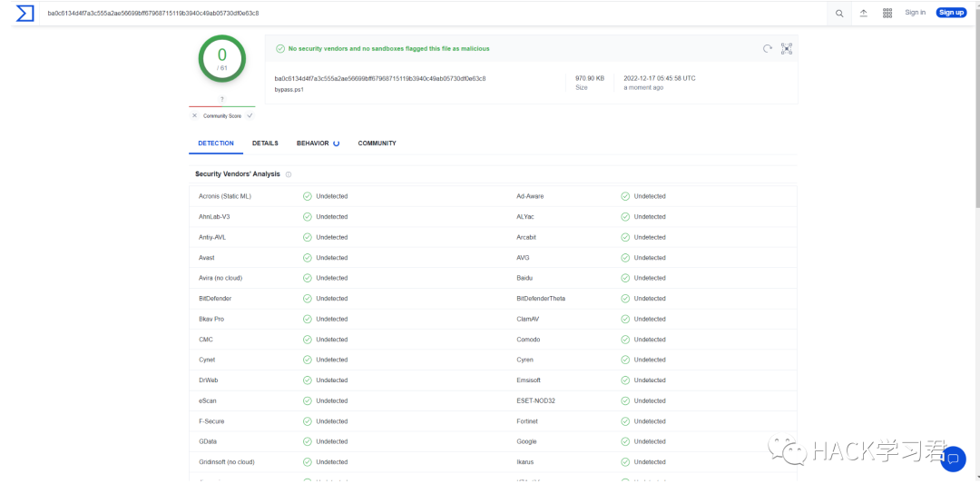Viewport: 980px width, 494px height.
Task: Select the Emsisoft vendor name
Action: tap(528, 380)
